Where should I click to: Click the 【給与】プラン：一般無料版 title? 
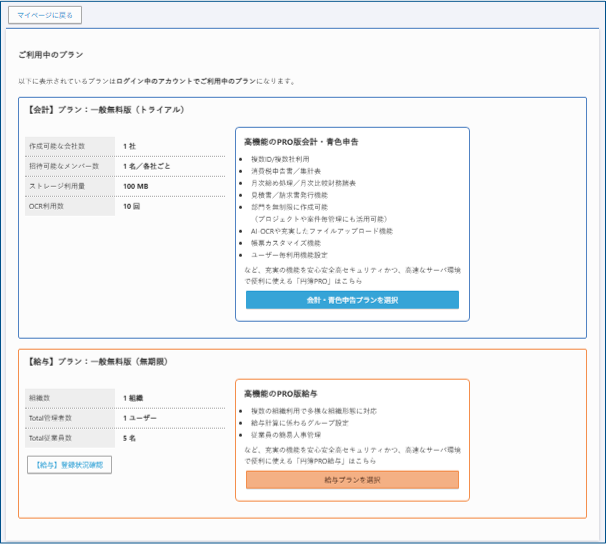[x=98, y=360]
